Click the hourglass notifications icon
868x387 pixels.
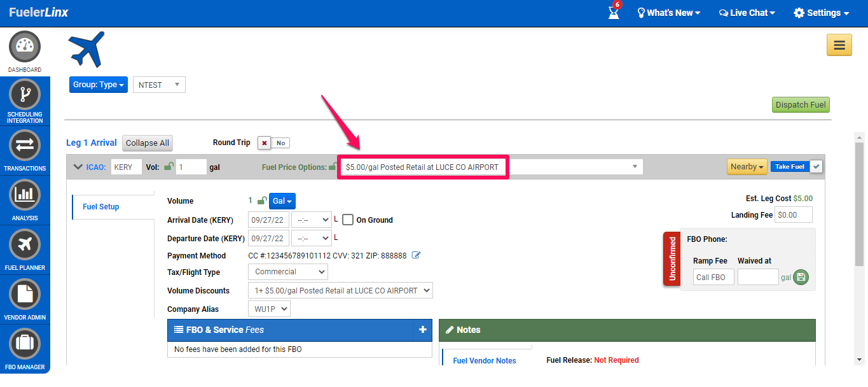point(614,12)
